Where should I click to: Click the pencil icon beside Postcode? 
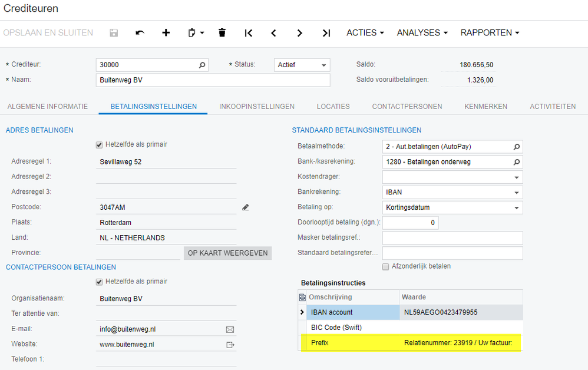tap(246, 207)
